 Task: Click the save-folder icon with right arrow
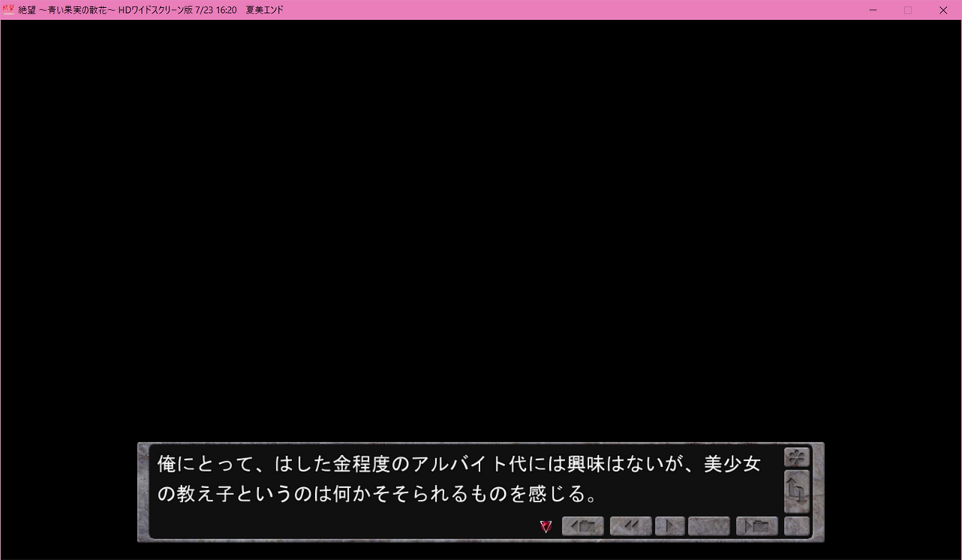(757, 526)
